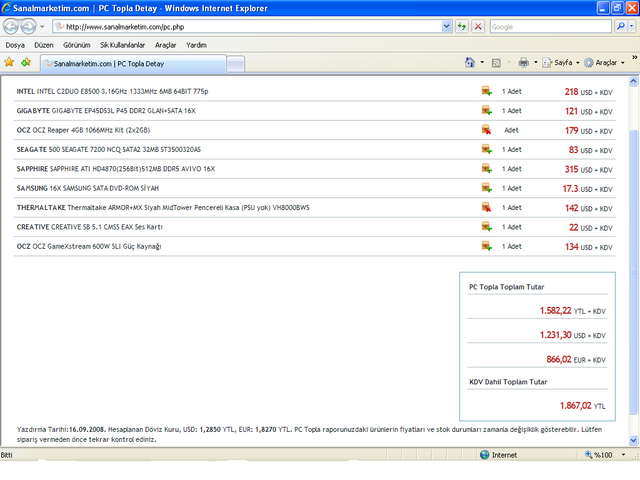Click SAMSUNG SATA DVD-ROM SİYAH text
This screenshot has height=480, width=640.
coord(87,188)
